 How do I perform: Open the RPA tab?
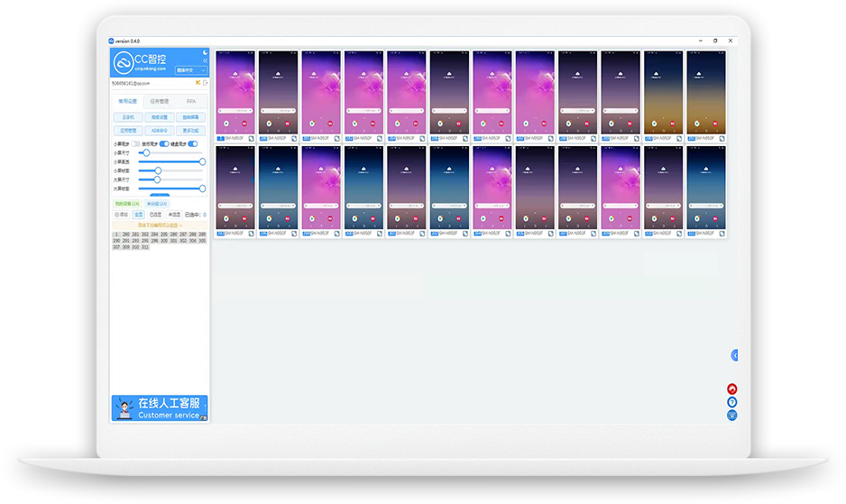[x=191, y=101]
